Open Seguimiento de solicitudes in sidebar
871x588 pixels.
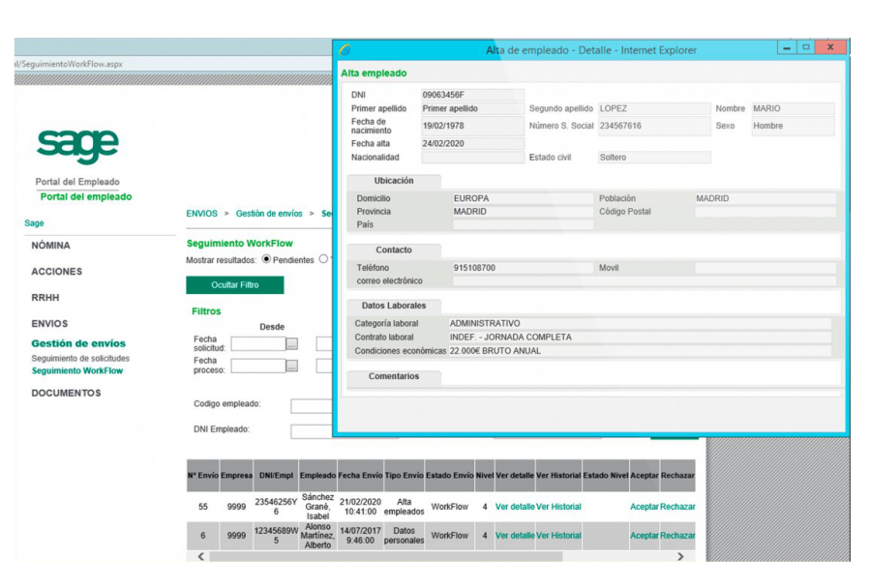(80, 359)
